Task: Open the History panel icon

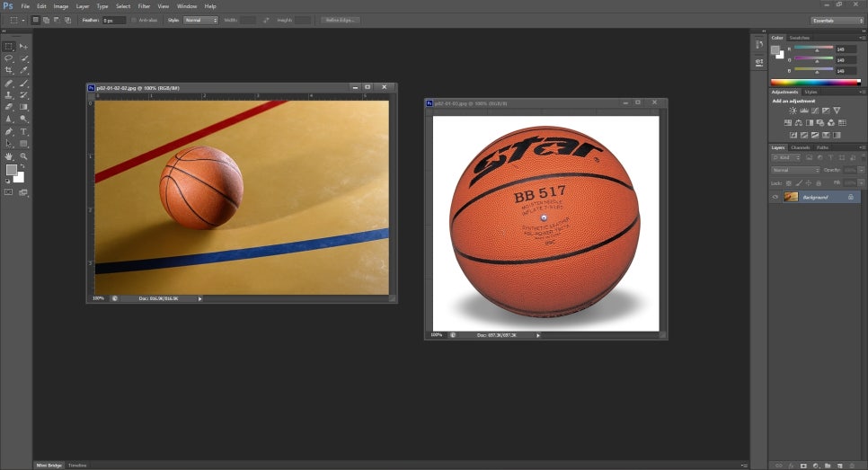Action: (x=759, y=44)
